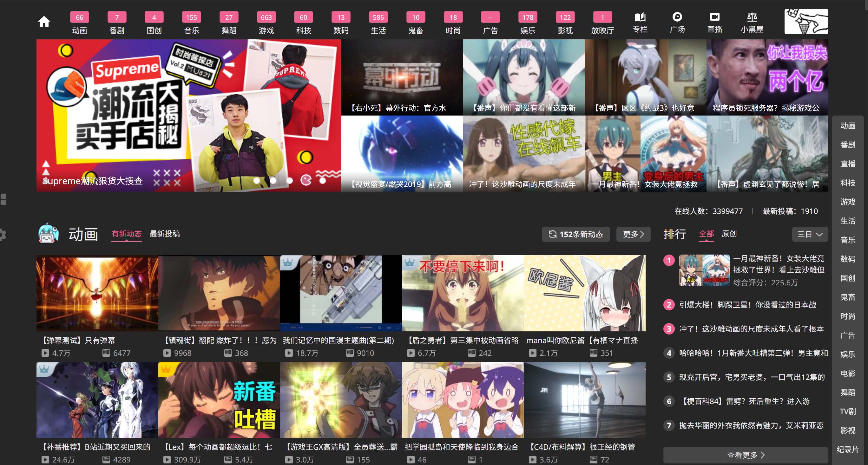The width and height of the screenshot is (868, 465).
Task: Open the 小黑屋 scales icon
Action: (x=752, y=17)
